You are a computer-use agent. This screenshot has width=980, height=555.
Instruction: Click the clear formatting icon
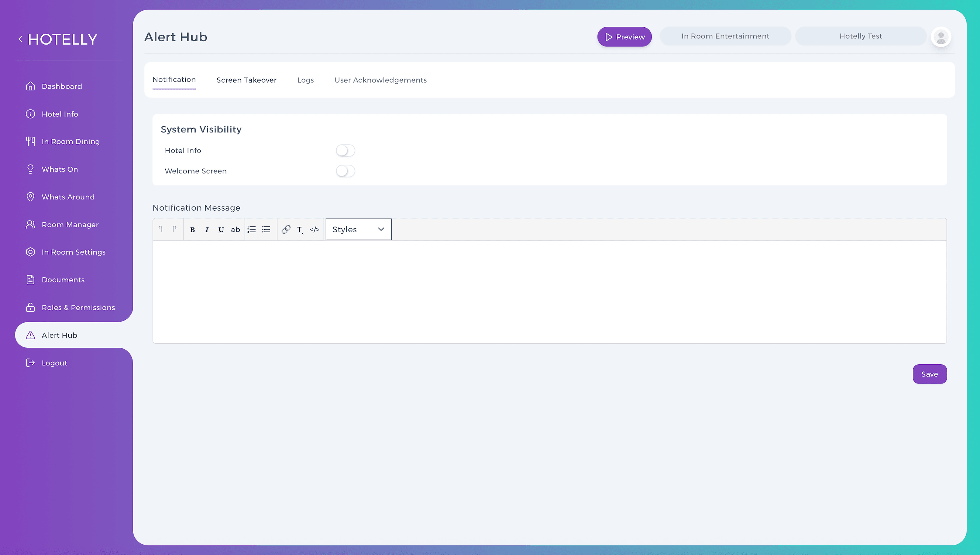click(x=300, y=230)
